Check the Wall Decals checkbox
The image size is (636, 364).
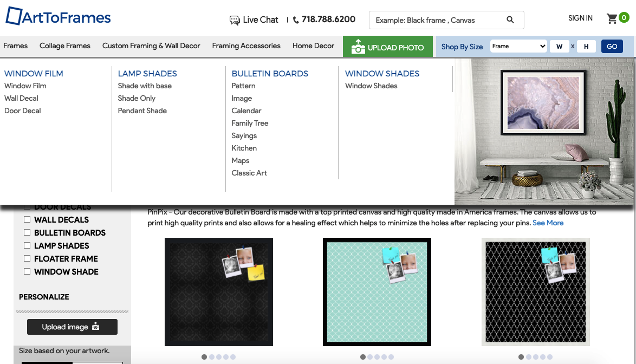click(27, 219)
